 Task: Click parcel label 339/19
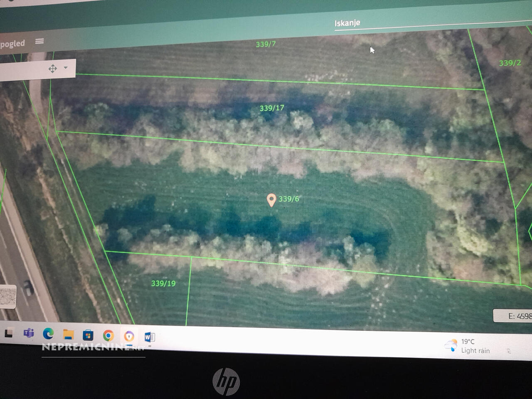coord(163,283)
